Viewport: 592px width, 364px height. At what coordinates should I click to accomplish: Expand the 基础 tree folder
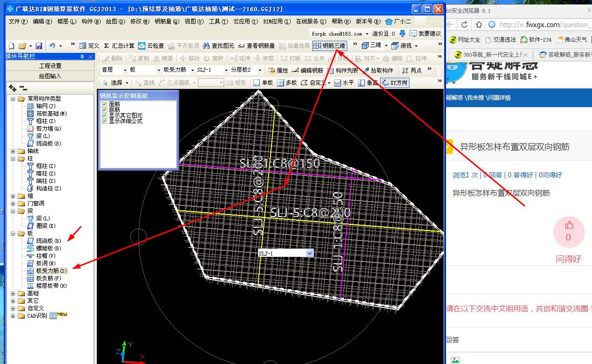pos(14,293)
